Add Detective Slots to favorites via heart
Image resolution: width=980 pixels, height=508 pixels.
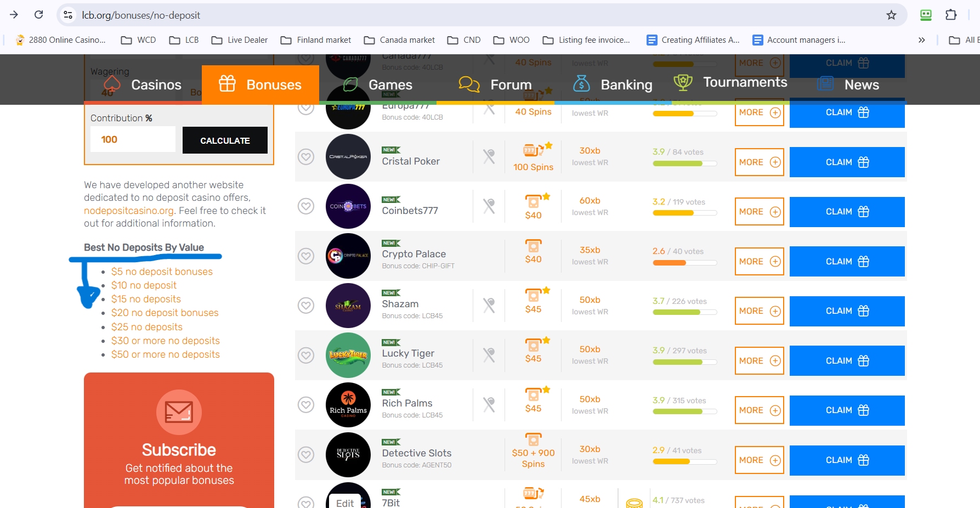tap(306, 455)
